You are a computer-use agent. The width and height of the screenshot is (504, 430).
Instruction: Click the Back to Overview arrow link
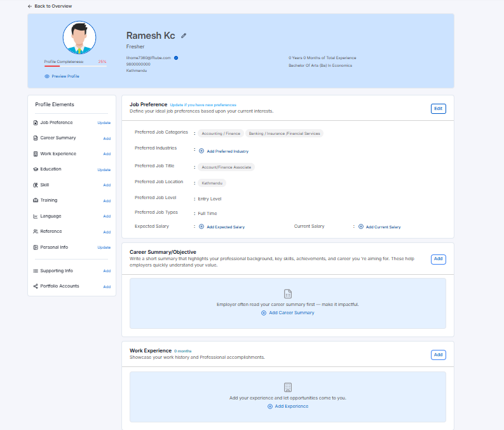click(x=50, y=6)
